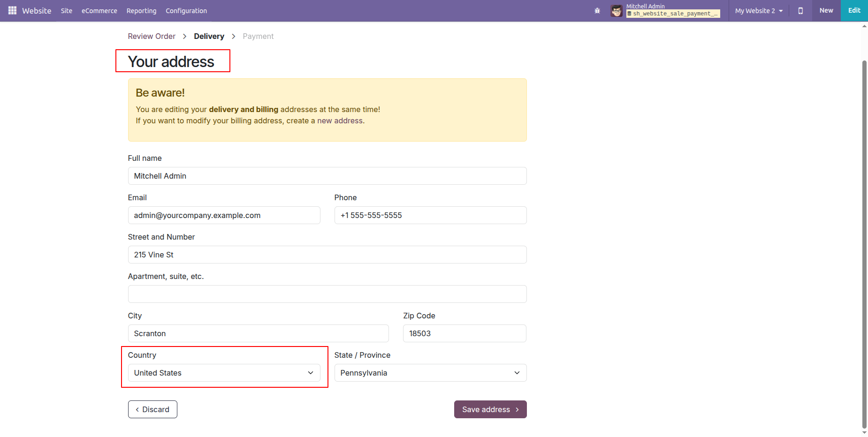Open the eCommerce menu
Screen dimensions: 868x437
pyautogui.click(x=99, y=11)
